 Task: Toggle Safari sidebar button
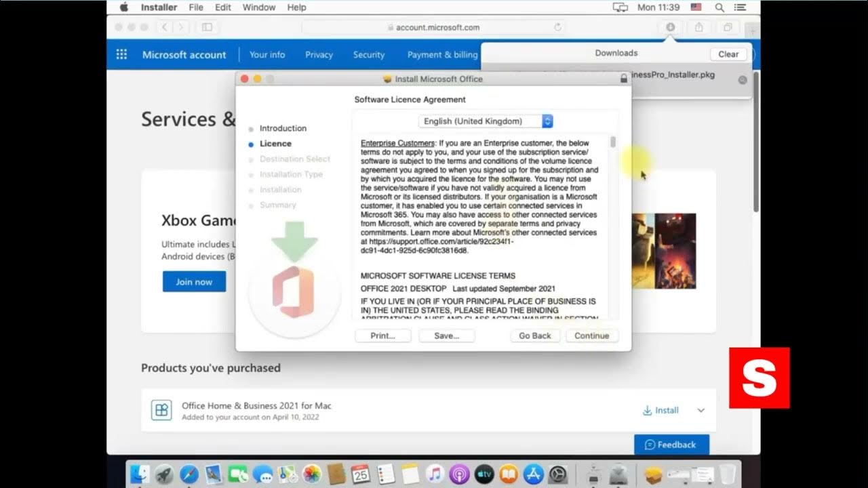(x=207, y=27)
